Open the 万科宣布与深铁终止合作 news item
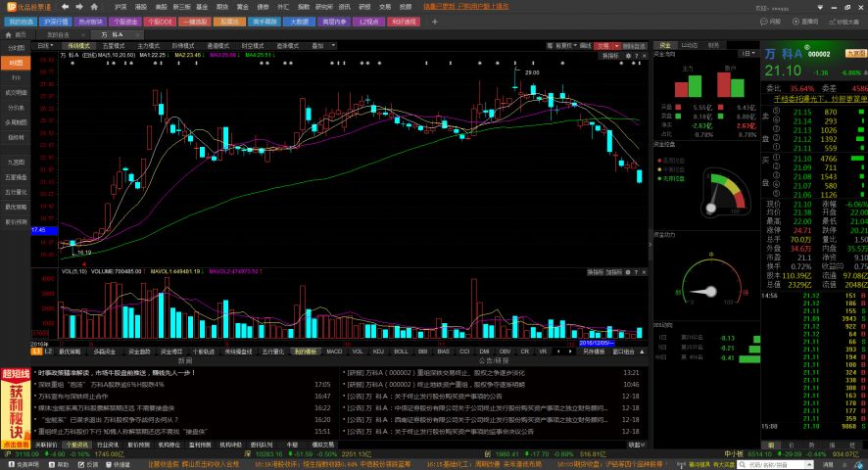Viewport: 868px width, 470px height. [73, 397]
